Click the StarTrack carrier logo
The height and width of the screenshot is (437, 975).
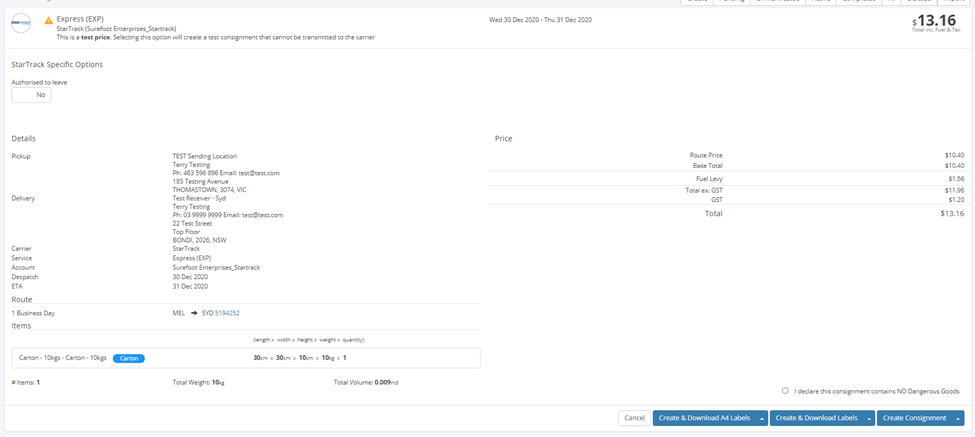[x=21, y=23]
